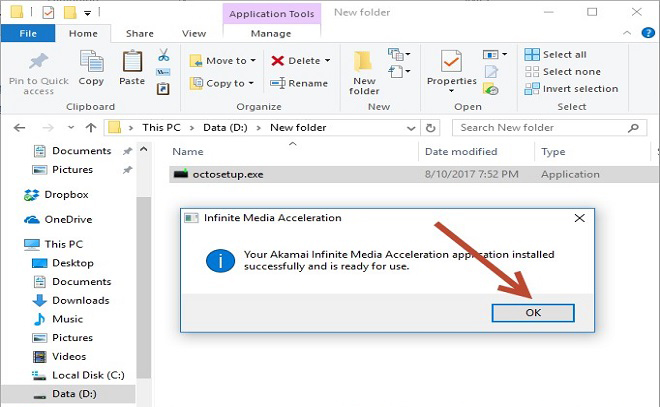Switch to the View ribbon tab
The height and width of the screenshot is (407, 660).
[x=194, y=33]
